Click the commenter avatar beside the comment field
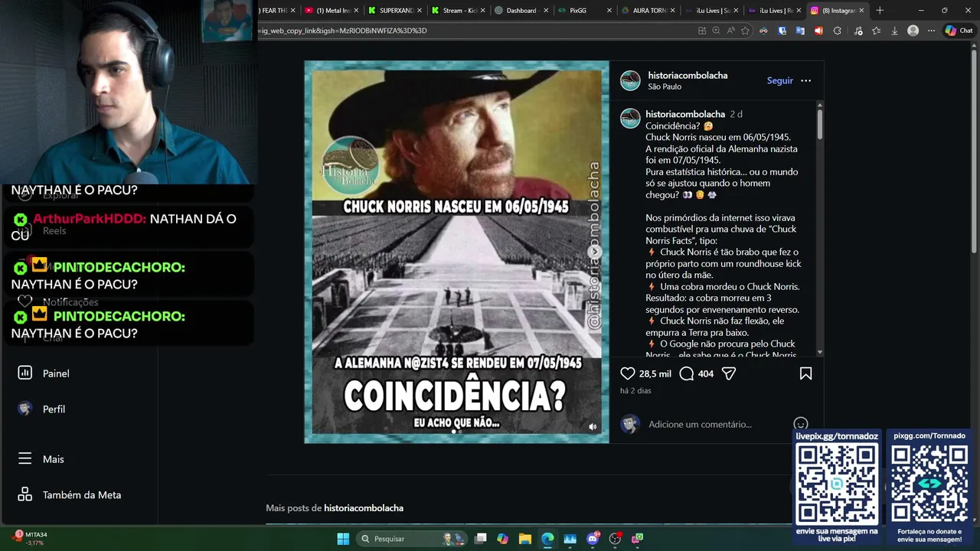Screen dimensions: 980x551 [x=630, y=424]
